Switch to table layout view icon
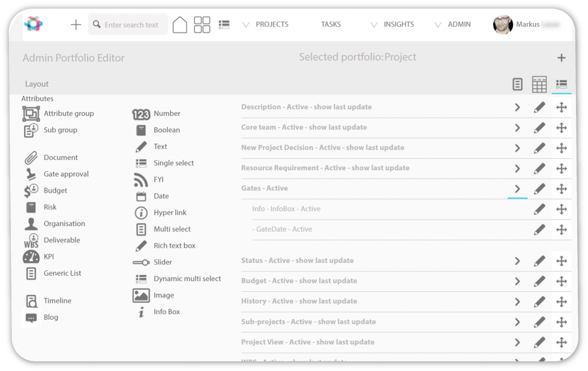588x371 pixels. coord(539,84)
